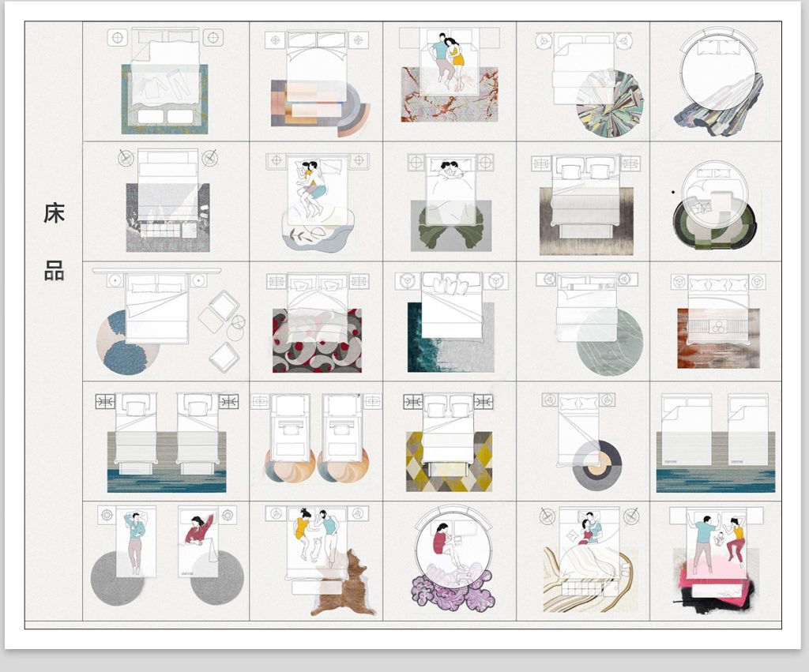Select the bed with green leaf-pattern rug
This screenshot has height=672, width=809.
pos(450,202)
